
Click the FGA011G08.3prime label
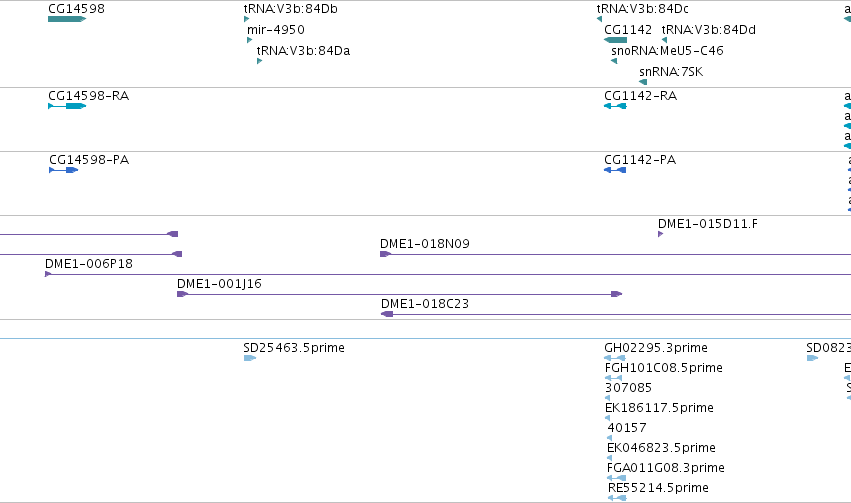[666, 469]
